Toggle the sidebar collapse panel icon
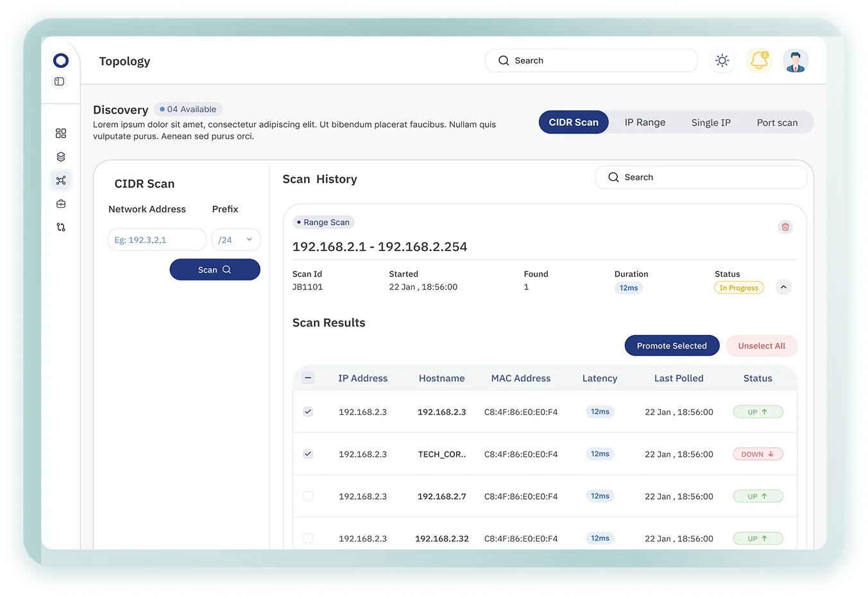 tap(60, 81)
